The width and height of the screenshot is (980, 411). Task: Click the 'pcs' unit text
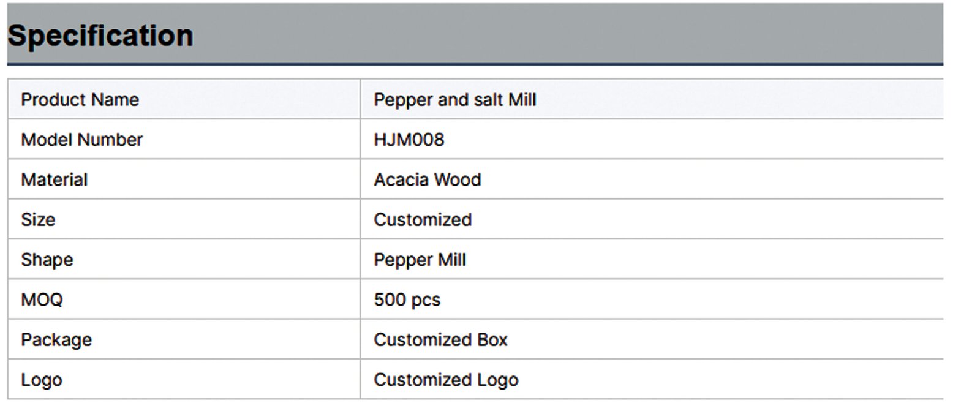426,300
